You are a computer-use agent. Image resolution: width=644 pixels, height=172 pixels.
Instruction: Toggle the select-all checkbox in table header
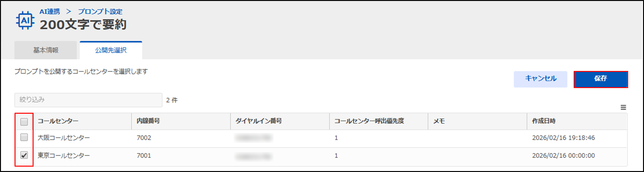click(24, 122)
